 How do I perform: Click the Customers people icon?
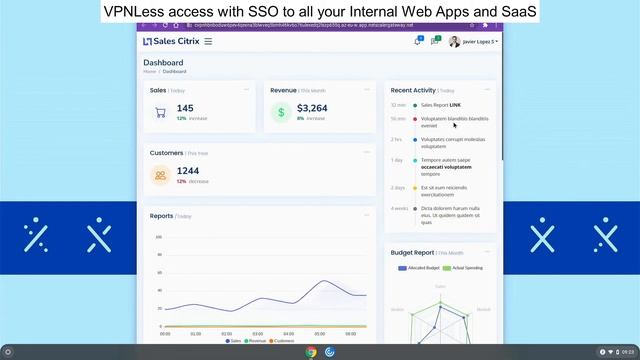click(160, 175)
